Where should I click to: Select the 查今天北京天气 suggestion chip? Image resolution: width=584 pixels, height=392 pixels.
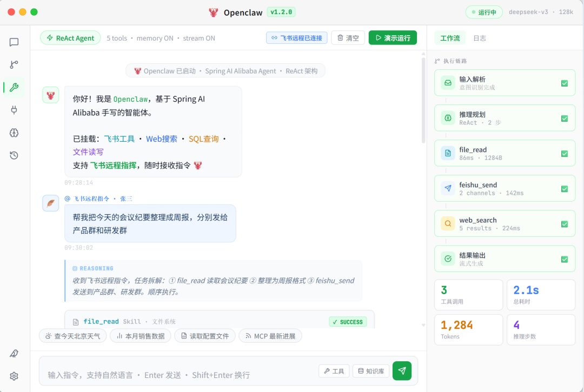[72, 336]
